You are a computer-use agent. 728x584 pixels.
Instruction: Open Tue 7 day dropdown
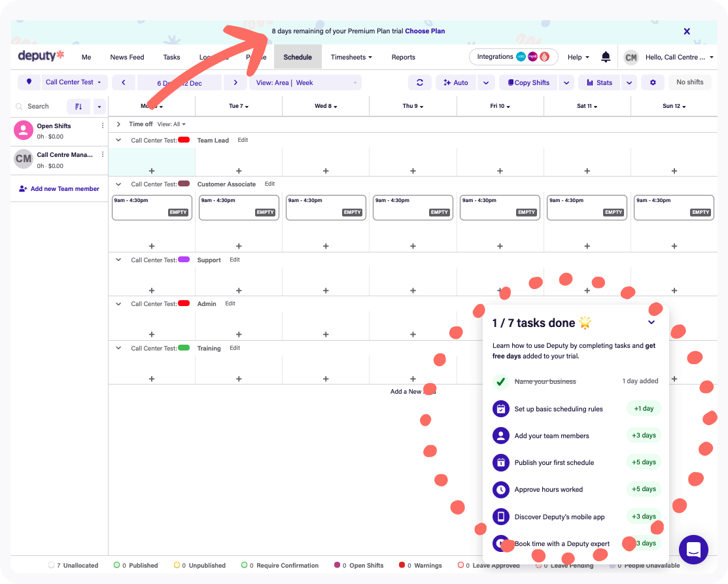239,106
